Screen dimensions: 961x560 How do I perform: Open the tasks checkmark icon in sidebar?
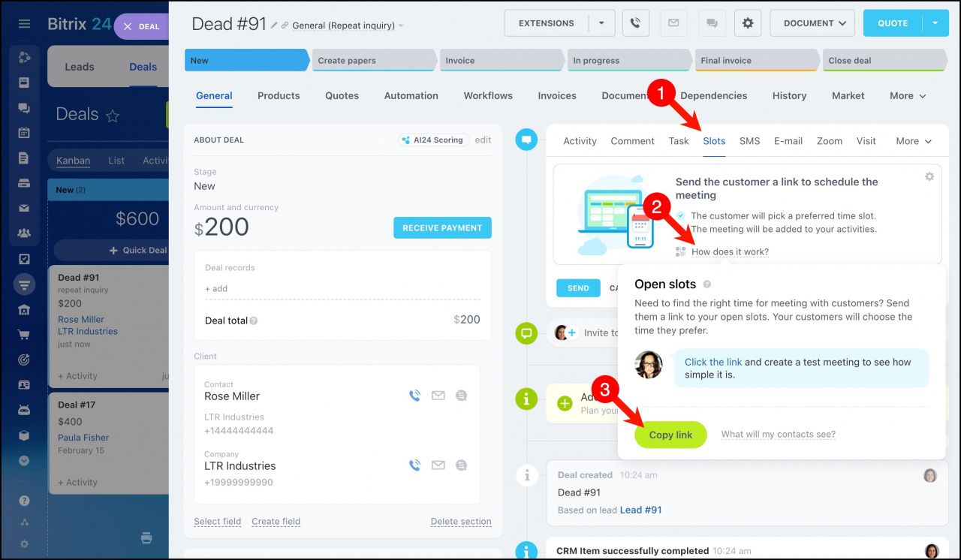click(x=24, y=259)
